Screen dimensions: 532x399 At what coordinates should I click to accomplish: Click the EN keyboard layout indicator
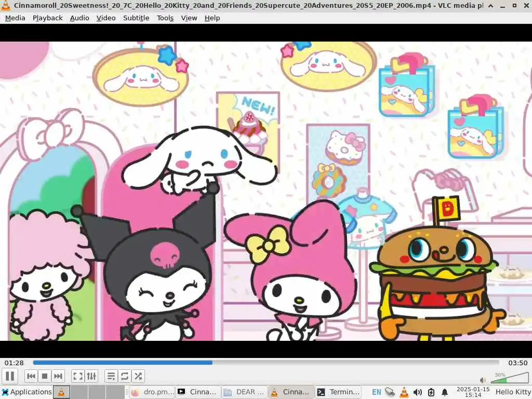[x=377, y=392]
